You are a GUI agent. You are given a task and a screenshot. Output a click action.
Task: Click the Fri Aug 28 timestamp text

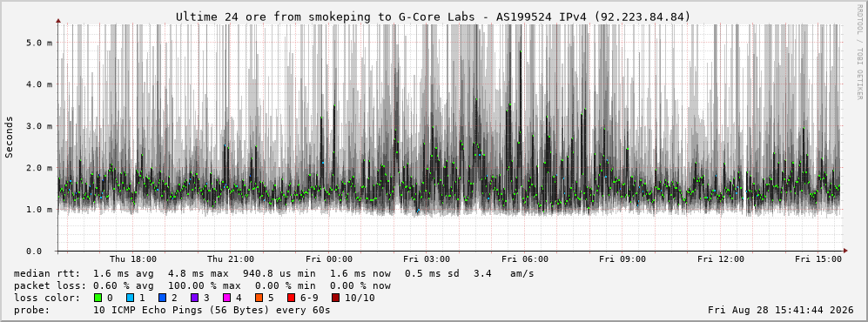click(x=781, y=310)
